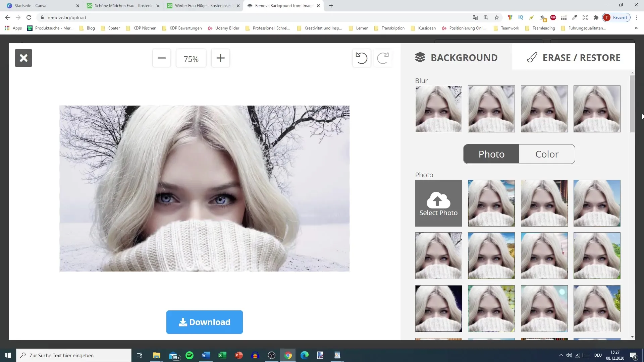This screenshot has width=644, height=362.
Task: Open the extensions puzzle menu
Action: (x=596, y=17)
